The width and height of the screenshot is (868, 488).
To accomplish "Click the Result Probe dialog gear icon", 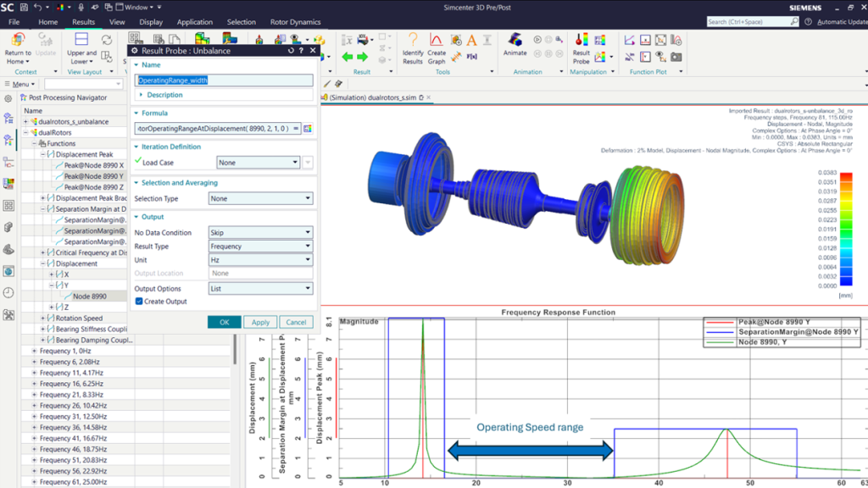I will [x=134, y=50].
